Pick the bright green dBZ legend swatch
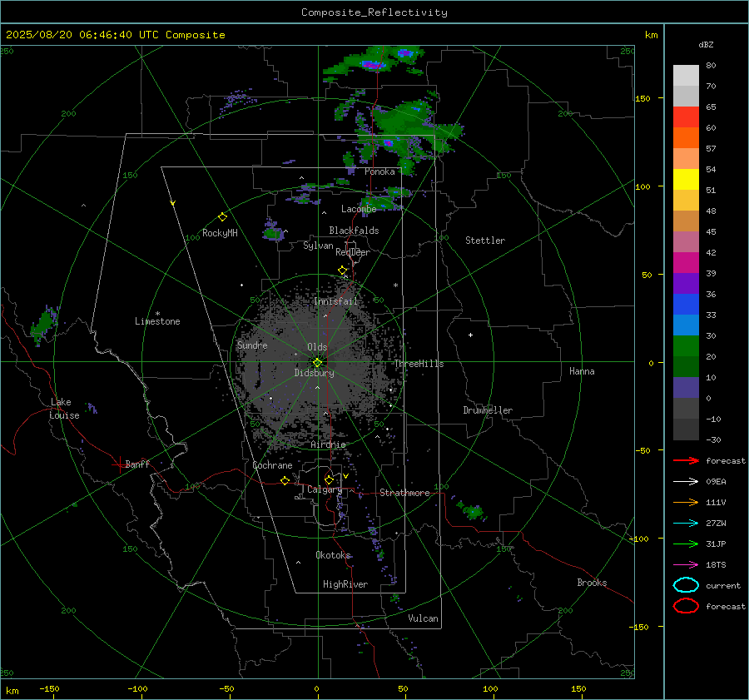The image size is (749, 700). (686, 346)
